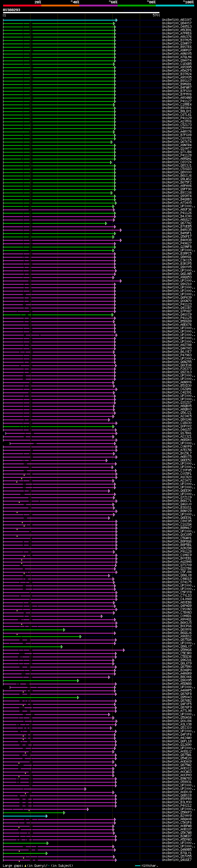Click the UniRef100_P47963 entry
Image resolution: width=197 pixels, height=868 pixels.
(177, 355)
